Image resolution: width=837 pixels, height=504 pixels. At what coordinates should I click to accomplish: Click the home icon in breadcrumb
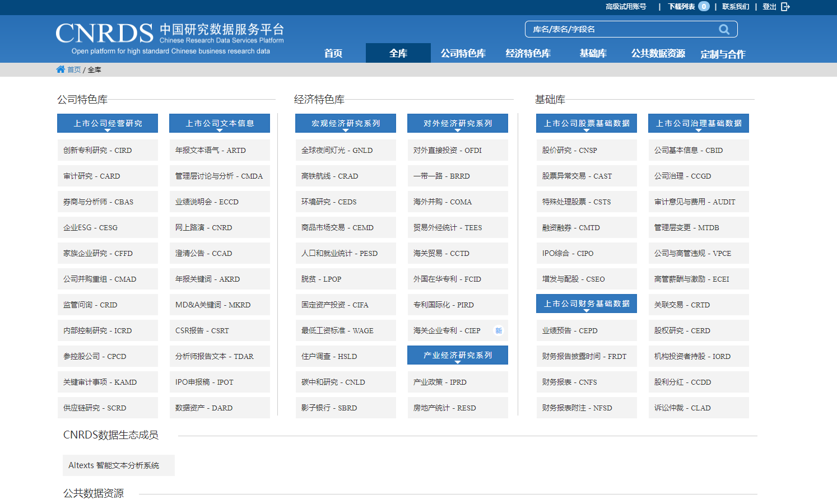point(61,69)
